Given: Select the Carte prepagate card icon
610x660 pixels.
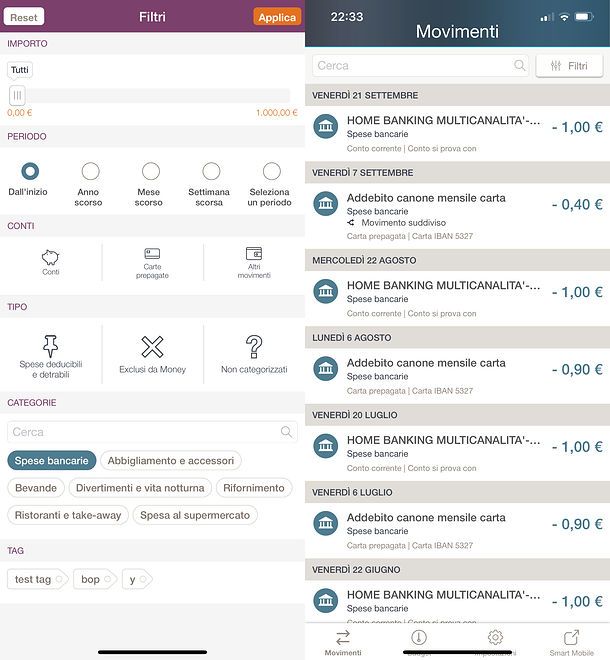Looking at the screenshot, I should pyautogui.click(x=152, y=253).
